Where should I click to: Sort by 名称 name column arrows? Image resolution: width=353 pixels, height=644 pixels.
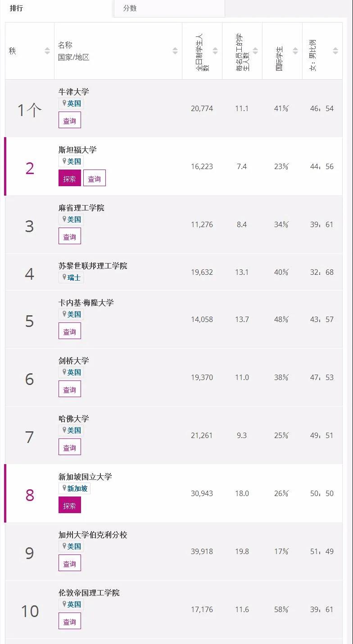coord(175,51)
